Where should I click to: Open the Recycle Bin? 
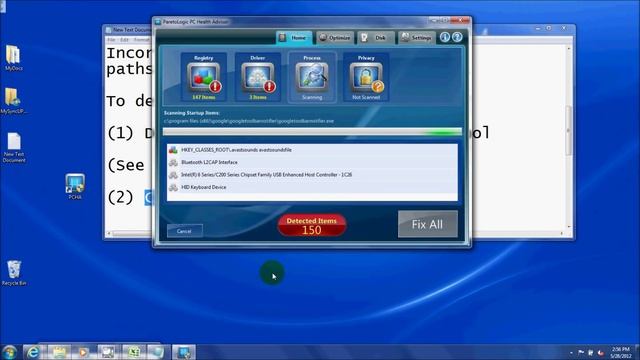click(x=14, y=273)
